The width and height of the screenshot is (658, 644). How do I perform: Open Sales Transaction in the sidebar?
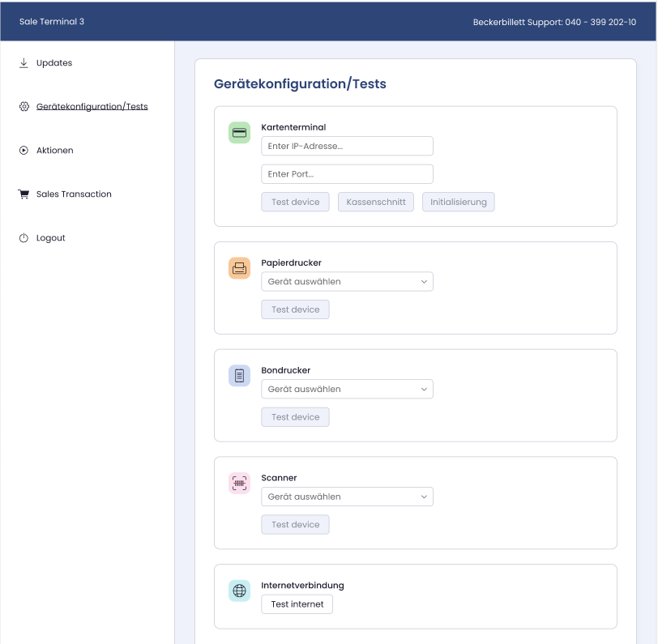pyautogui.click(x=74, y=194)
